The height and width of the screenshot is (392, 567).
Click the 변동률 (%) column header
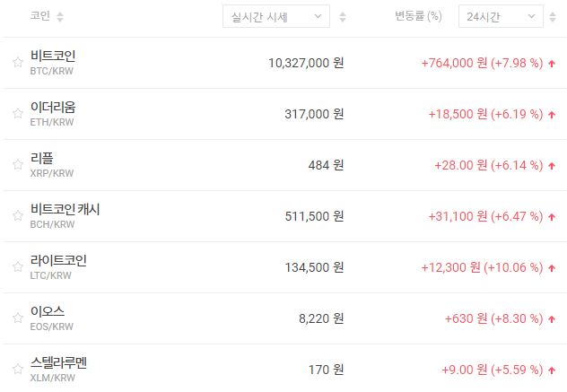[418, 17]
